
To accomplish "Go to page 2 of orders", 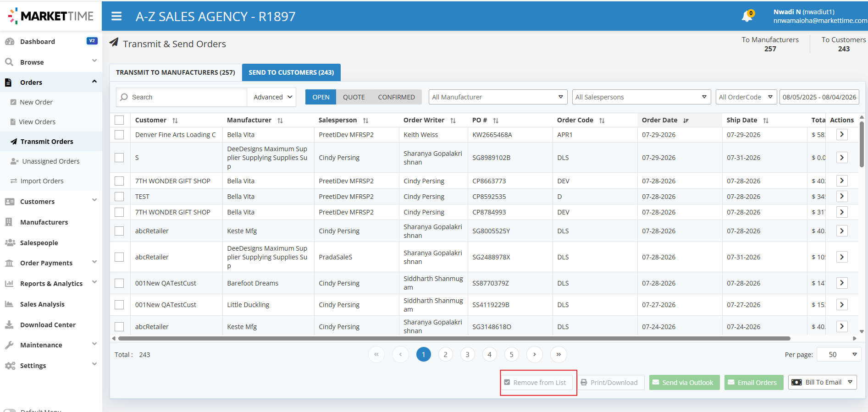I will [x=445, y=355].
